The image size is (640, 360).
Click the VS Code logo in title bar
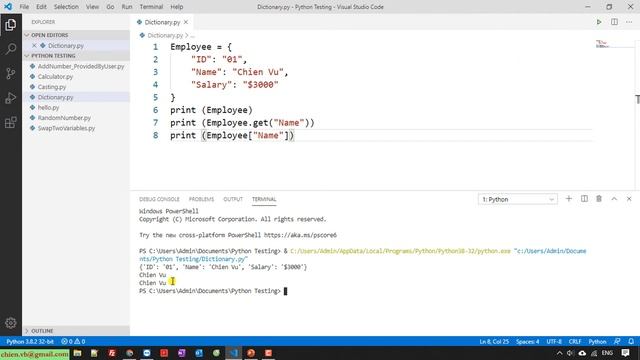pos(8,7)
